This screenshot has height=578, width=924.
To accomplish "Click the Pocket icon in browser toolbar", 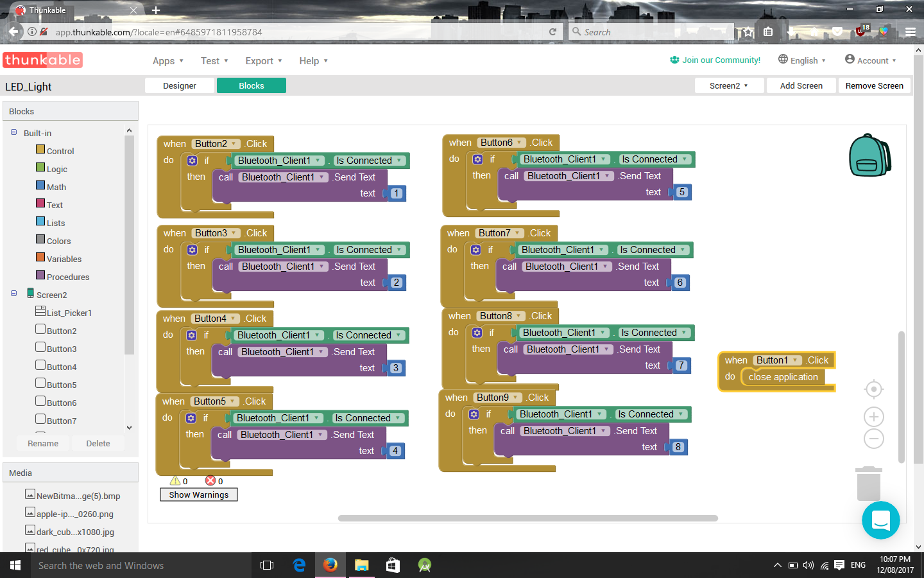I will point(837,31).
